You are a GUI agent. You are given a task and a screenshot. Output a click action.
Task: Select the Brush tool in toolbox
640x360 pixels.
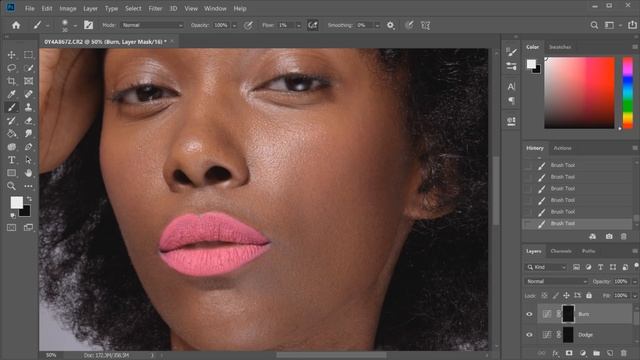click(x=11, y=107)
